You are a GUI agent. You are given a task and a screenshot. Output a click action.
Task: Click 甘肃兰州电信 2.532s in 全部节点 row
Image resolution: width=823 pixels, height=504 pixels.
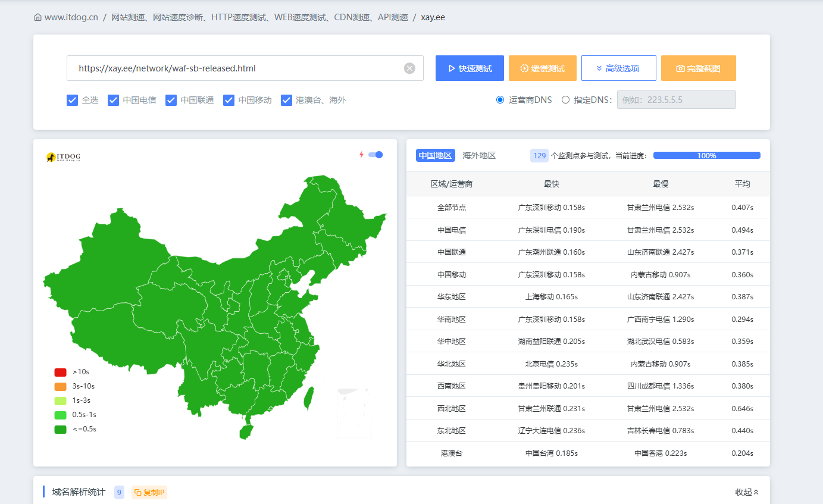click(x=661, y=208)
